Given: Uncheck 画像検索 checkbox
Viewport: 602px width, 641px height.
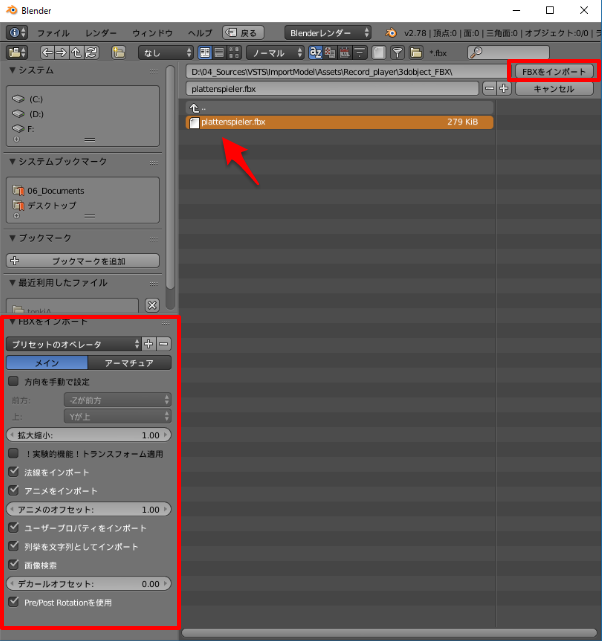Looking at the screenshot, I should 13,565.
